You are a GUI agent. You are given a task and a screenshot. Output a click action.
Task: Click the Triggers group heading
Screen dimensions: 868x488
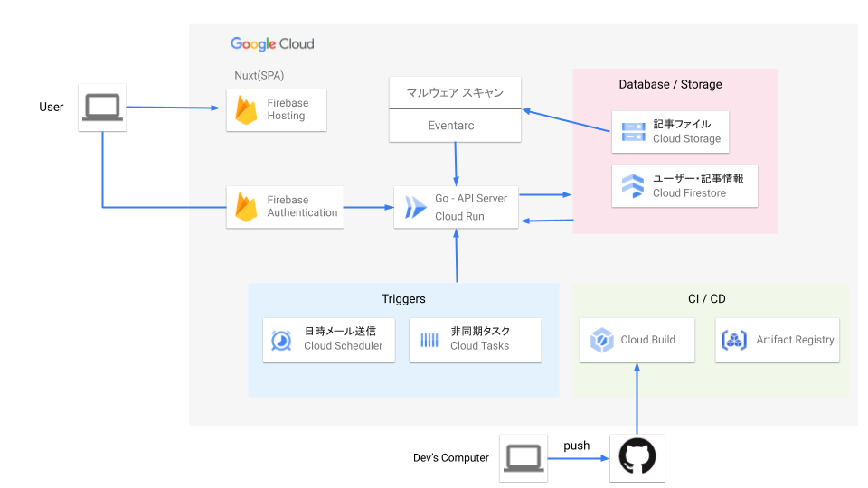coord(403,298)
